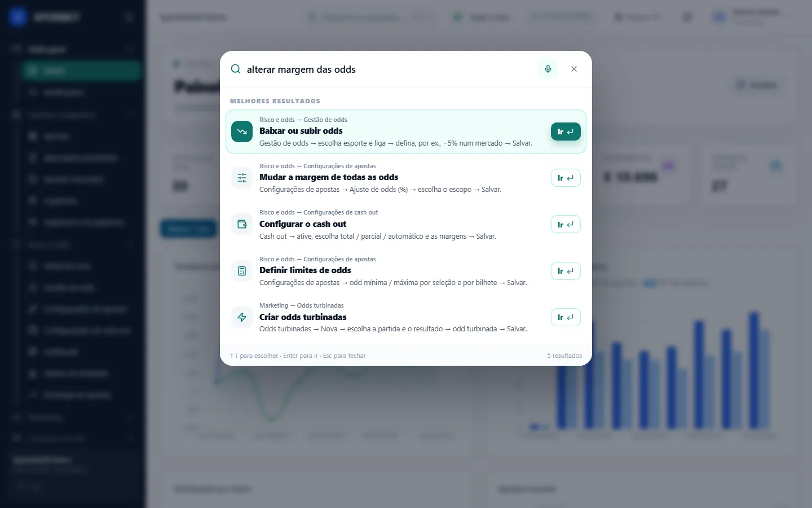Click the Ir button for Definir limites de odds
Image resolution: width=812 pixels, height=508 pixels.
[566, 271]
